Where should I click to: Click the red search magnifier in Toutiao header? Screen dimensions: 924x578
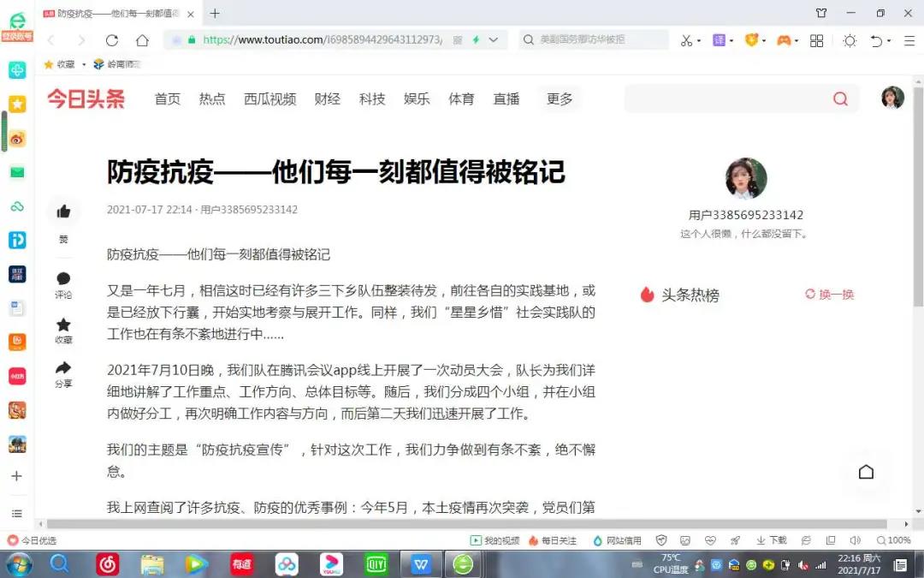840,99
